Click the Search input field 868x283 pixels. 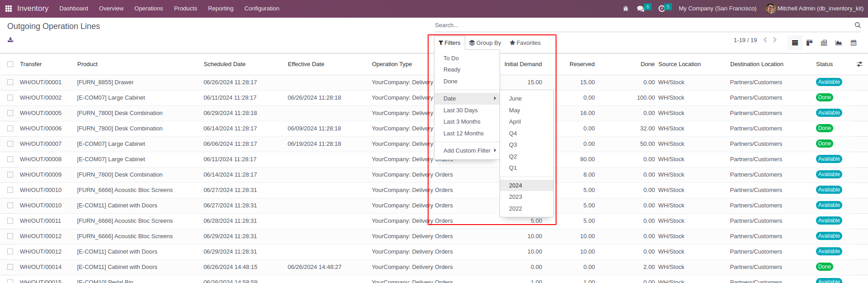pyautogui.click(x=642, y=25)
